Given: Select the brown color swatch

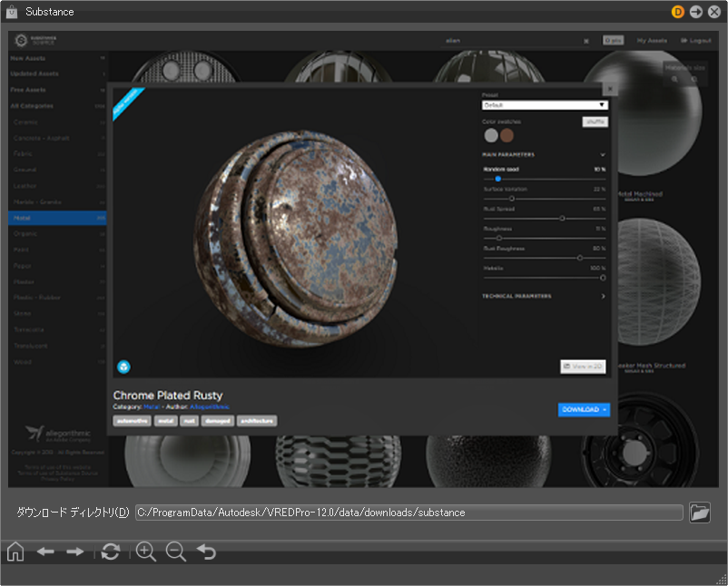Looking at the screenshot, I should click(507, 135).
